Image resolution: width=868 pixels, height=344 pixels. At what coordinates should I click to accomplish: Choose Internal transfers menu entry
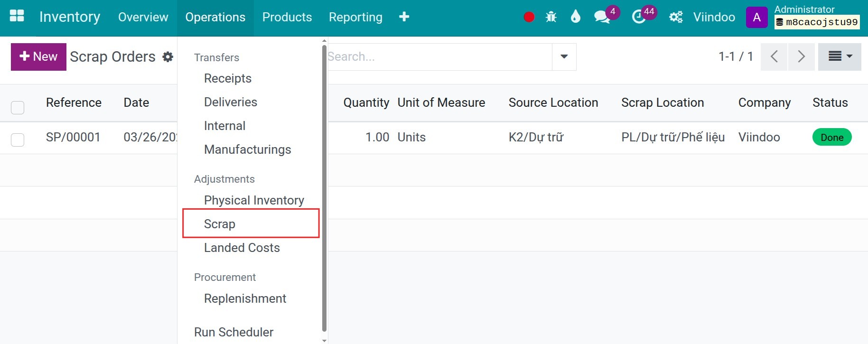(225, 126)
